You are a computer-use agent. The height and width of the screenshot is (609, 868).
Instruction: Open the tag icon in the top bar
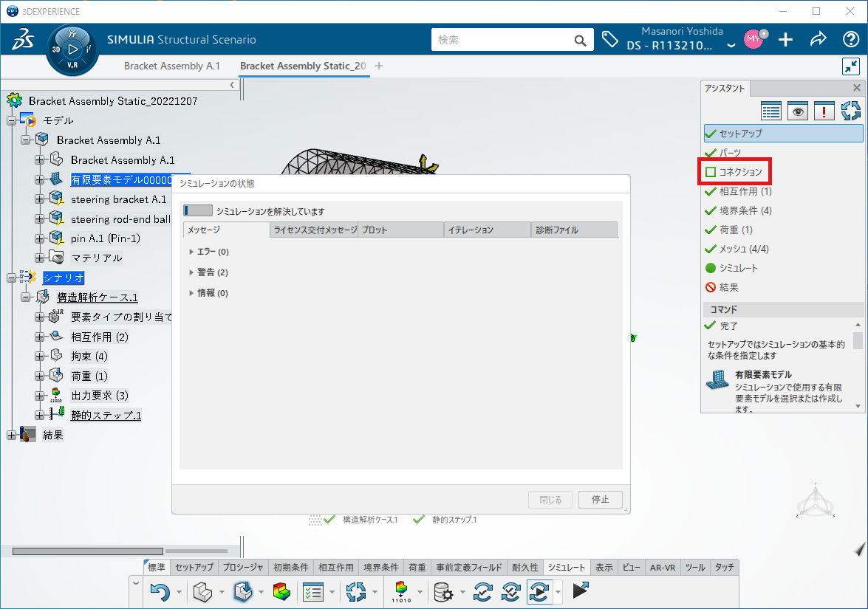(x=609, y=39)
